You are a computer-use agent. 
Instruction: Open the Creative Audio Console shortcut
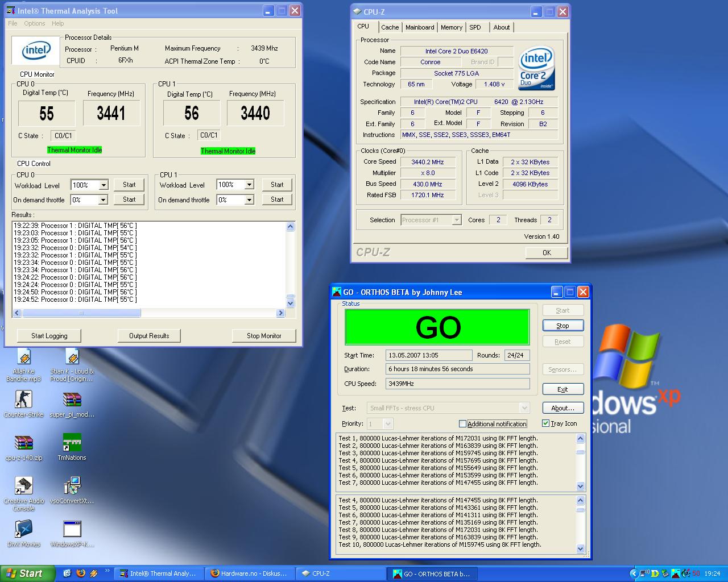click(x=23, y=494)
